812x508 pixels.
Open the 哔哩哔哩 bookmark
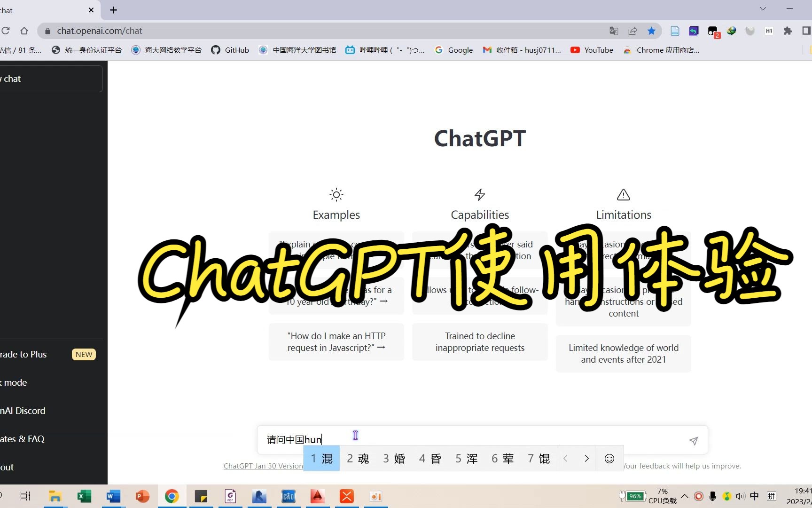click(385, 50)
